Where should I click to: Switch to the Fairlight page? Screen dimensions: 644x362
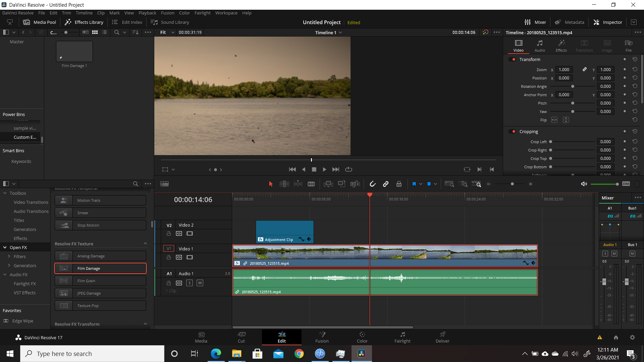[402, 337]
